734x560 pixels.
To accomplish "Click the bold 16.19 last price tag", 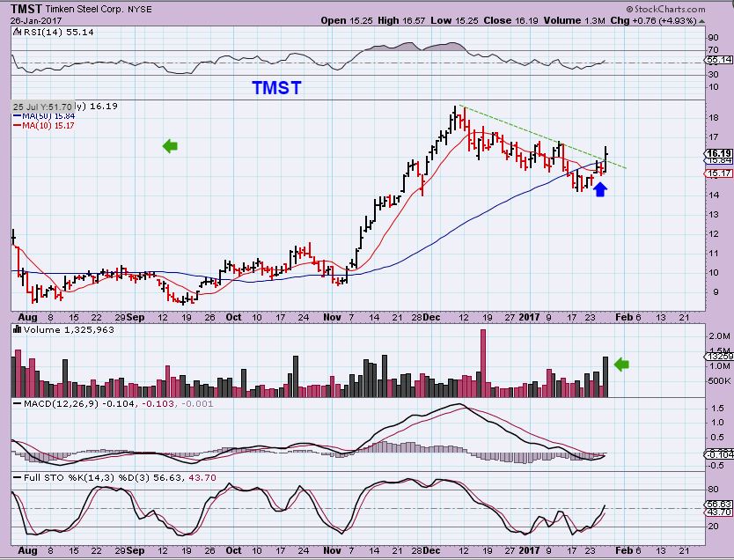I will point(719,153).
